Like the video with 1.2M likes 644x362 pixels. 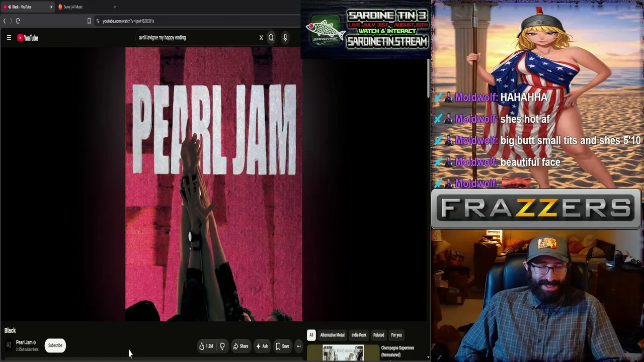point(206,346)
